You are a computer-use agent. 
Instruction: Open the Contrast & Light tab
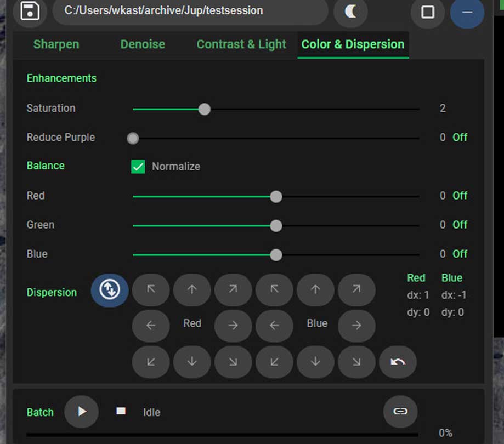(x=241, y=44)
